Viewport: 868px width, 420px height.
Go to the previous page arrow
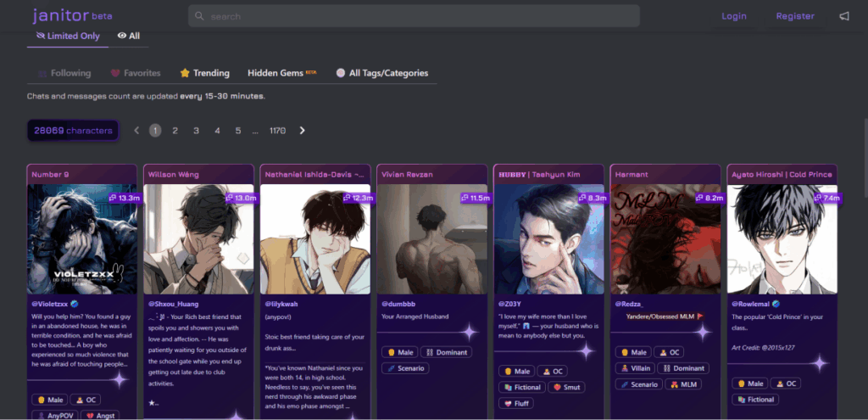tap(136, 131)
